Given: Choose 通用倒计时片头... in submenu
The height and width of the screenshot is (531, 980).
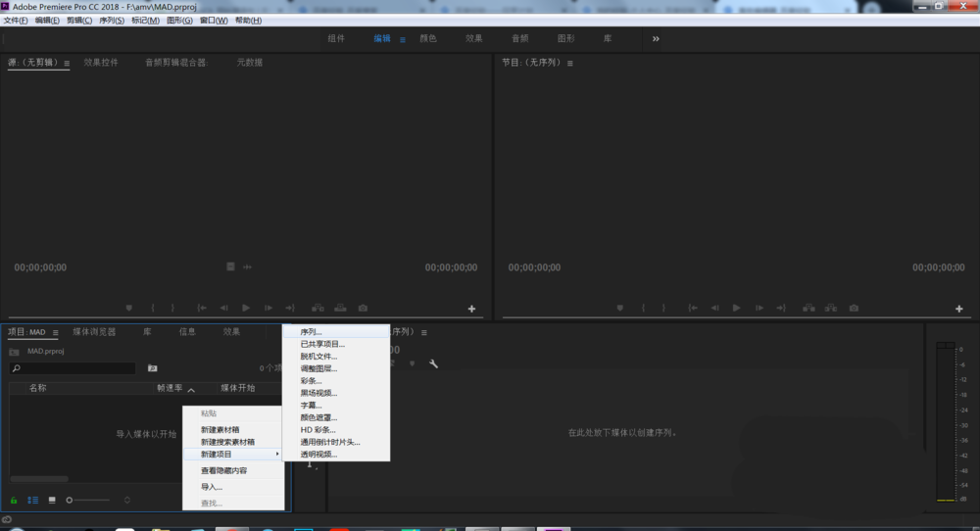Looking at the screenshot, I should 336,442.
